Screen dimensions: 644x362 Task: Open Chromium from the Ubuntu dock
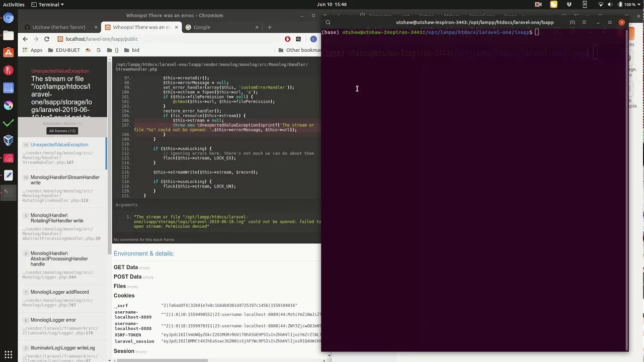(8, 18)
